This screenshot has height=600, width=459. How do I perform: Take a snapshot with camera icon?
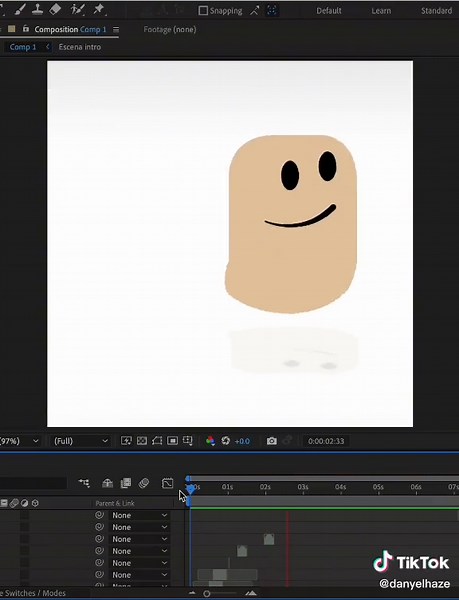[x=272, y=441]
